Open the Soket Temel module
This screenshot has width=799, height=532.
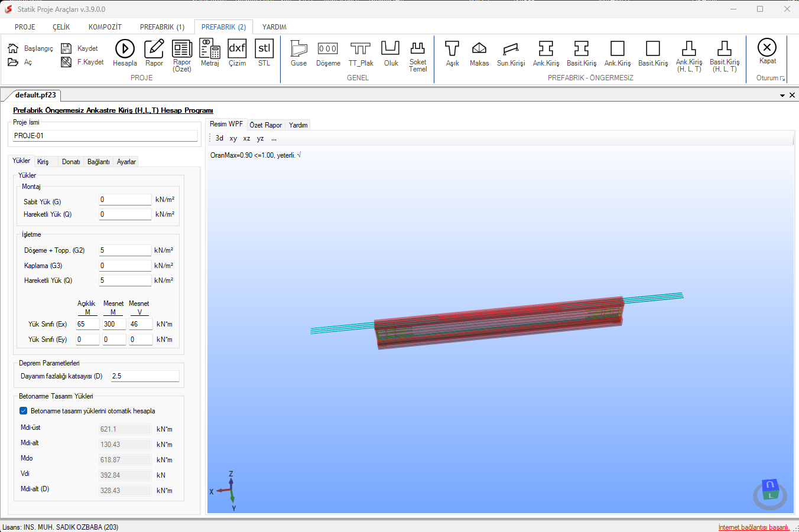point(418,56)
